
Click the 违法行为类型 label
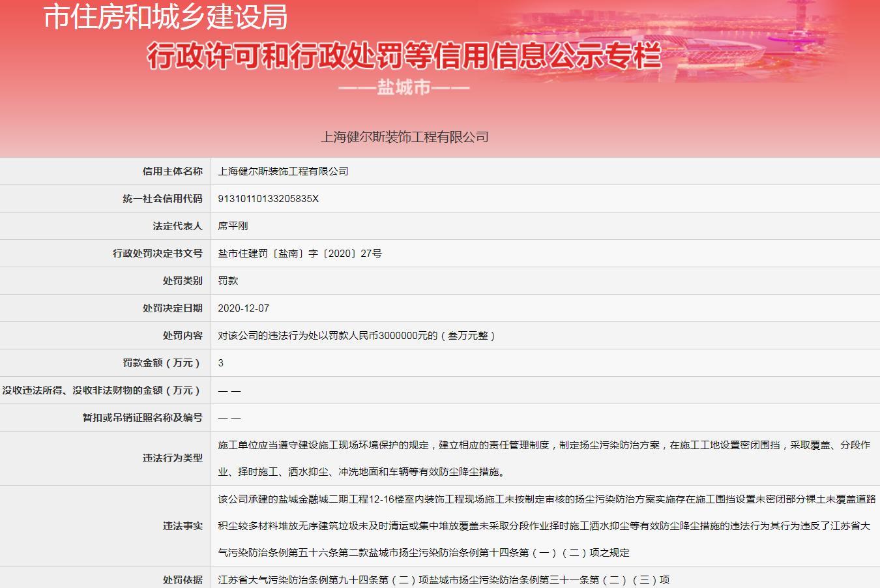(x=173, y=458)
